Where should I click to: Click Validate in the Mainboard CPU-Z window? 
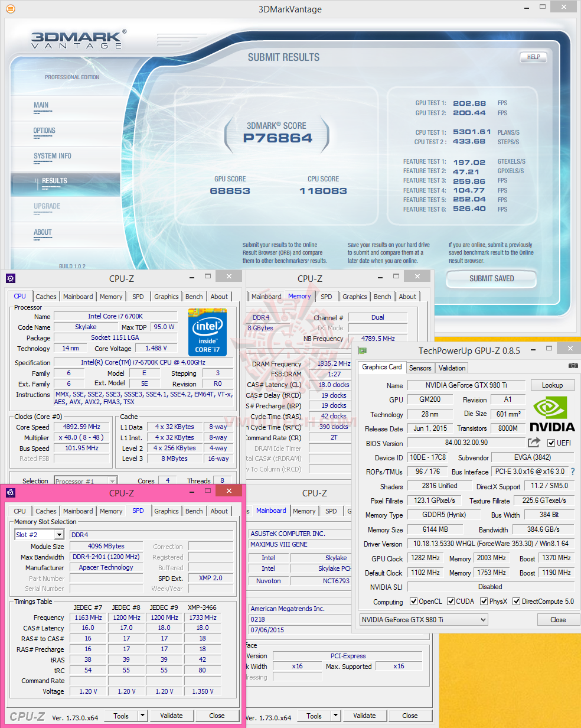coord(364,716)
